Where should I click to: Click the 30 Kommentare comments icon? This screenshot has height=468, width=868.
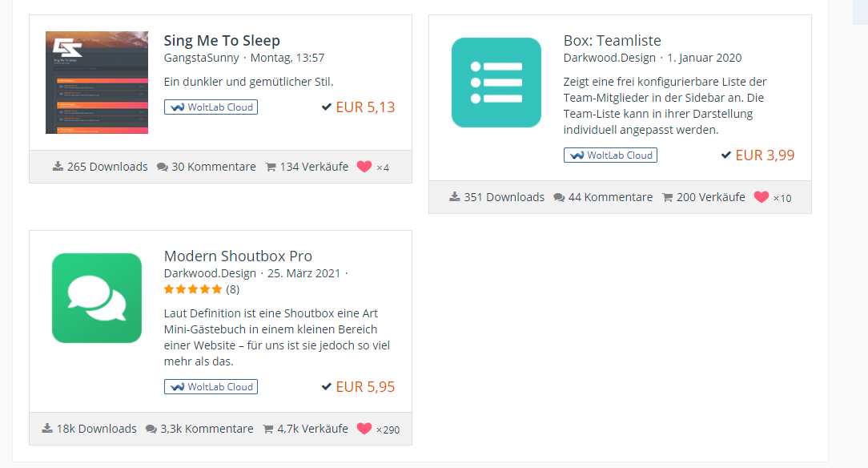pos(163,167)
